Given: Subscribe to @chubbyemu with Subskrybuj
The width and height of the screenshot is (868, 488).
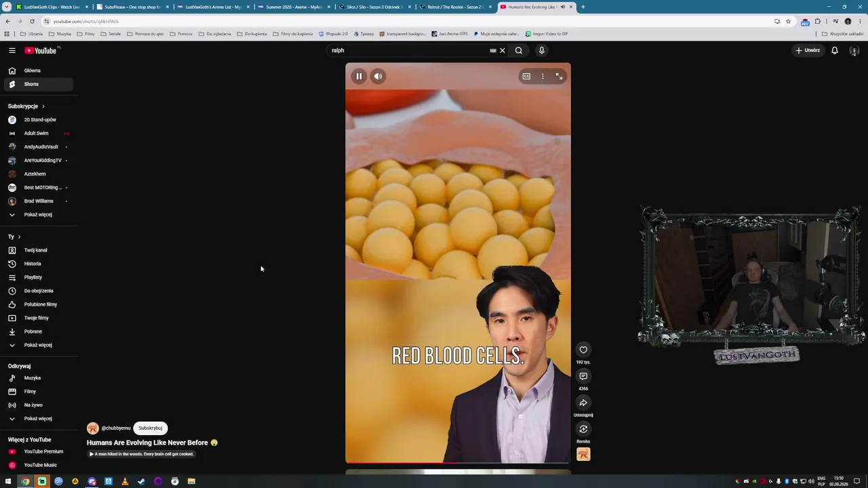Looking at the screenshot, I should point(151,428).
